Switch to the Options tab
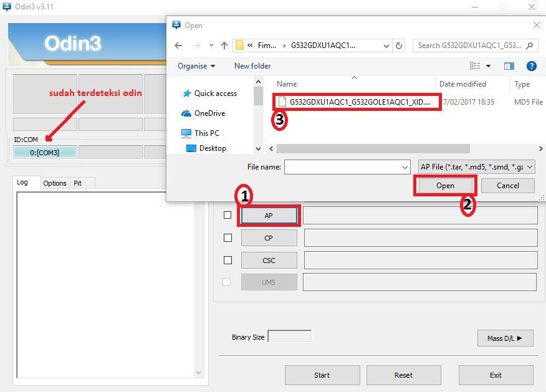This screenshot has width=546, height=392. (x=55, y=183)
